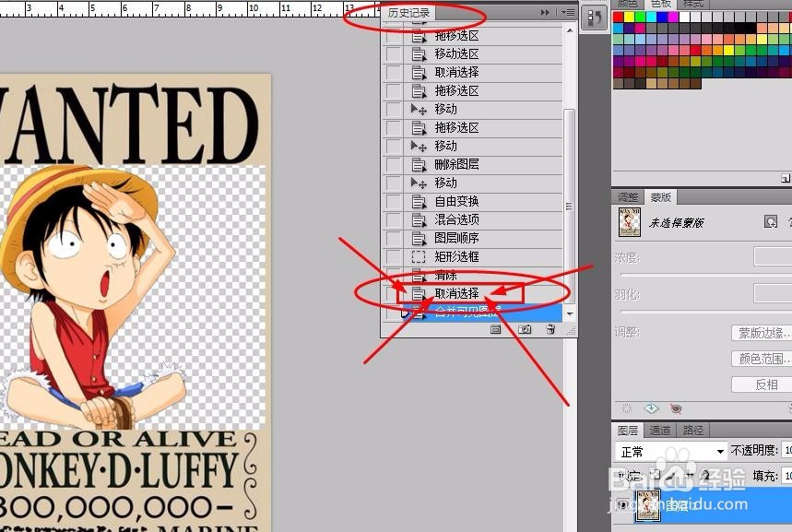Viewport: 792px width, 532px height.
Task: Set history brush source for 自由变换
Action: tap(394, 202)
